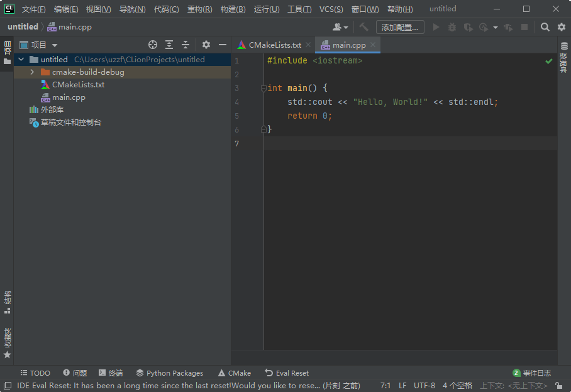571x392 pixels.
Task: Open the 终端 tool window
Action: [111, 373]
